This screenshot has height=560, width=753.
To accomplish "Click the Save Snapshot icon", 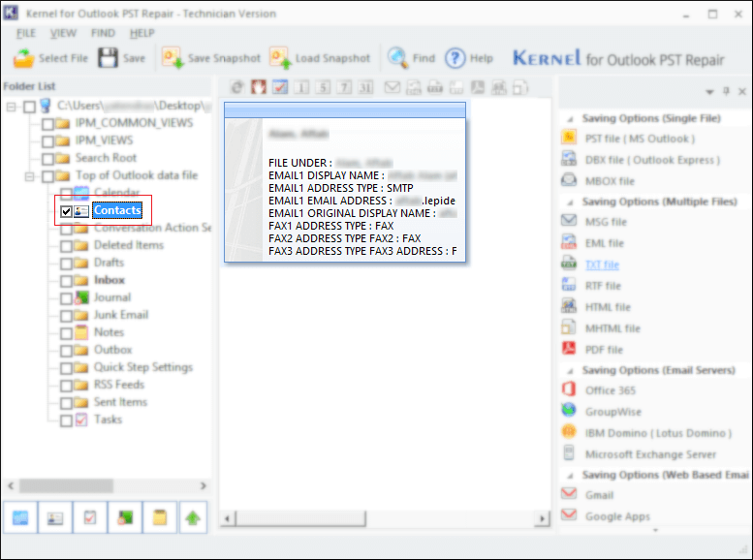I will click(x=173, y=58).
